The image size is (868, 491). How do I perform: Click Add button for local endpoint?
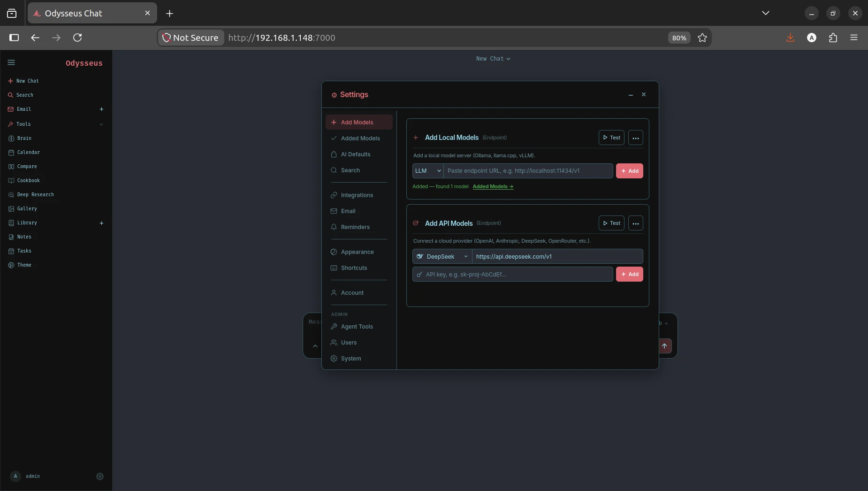click(630, 171)
